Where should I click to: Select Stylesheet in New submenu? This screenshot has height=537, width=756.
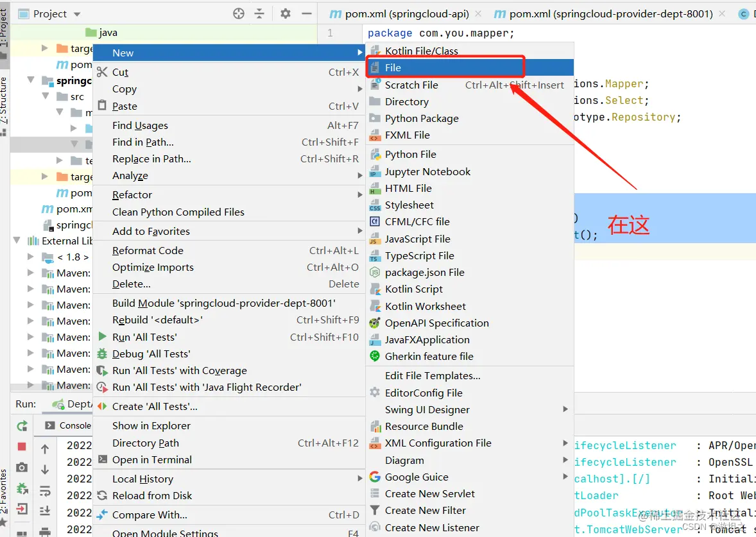click(x=470, y=205)
